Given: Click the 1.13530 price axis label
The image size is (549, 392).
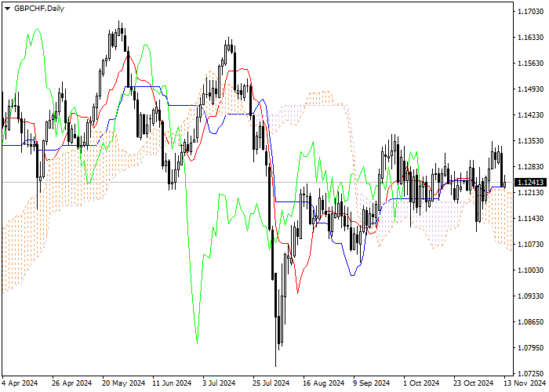Looking at the screenshot, I should [530, 141].
